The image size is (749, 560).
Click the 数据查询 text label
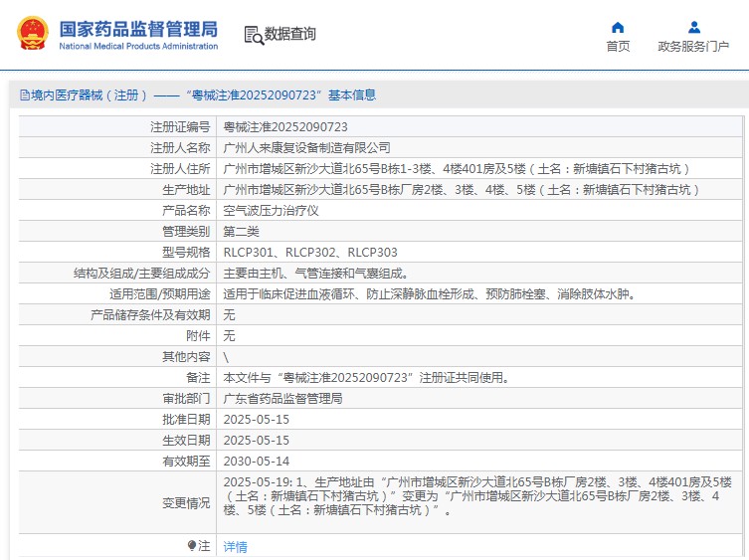[290, 34]
